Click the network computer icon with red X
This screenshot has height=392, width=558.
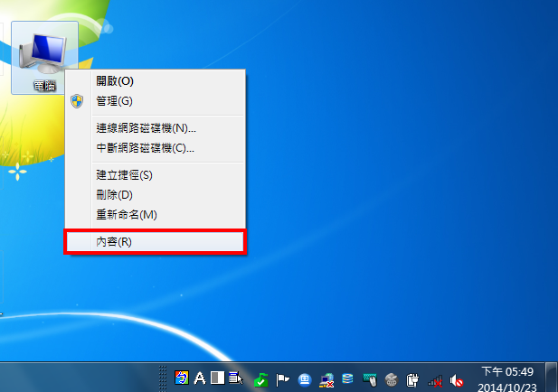coord(326,378)
